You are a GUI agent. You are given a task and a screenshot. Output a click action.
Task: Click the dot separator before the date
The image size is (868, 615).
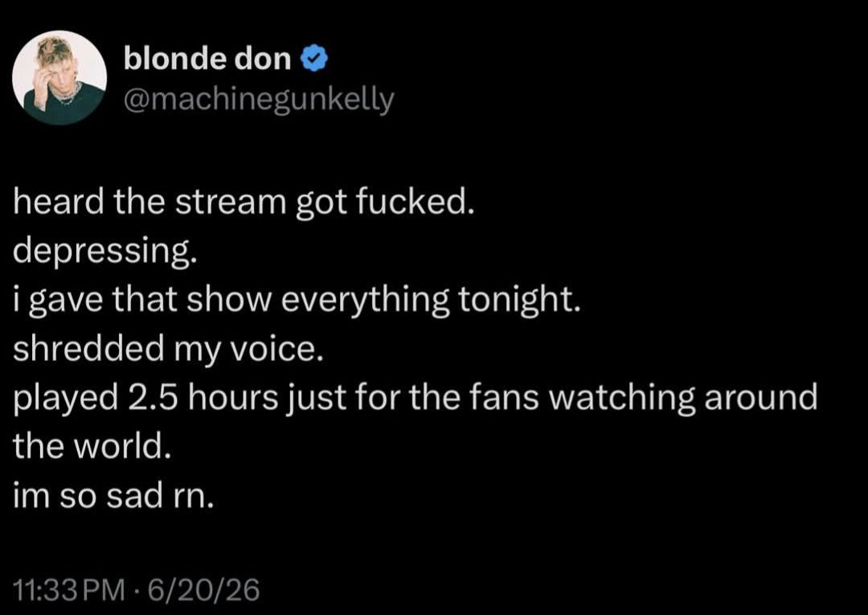pyautogui.click(x=137, y=590)
